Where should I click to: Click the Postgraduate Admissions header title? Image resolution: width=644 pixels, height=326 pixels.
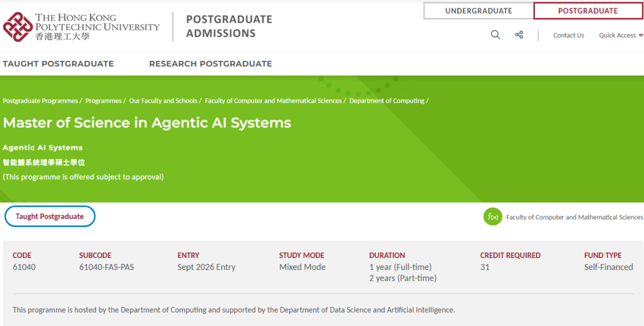click(229, 27)
